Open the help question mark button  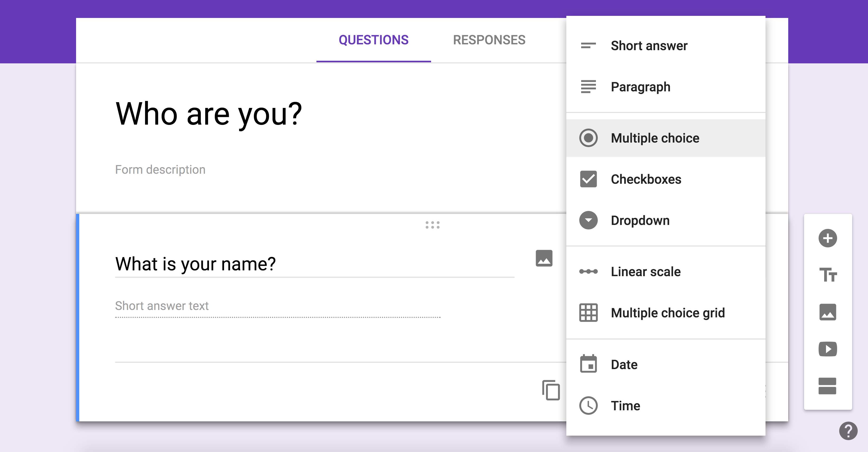coord(848,430)
